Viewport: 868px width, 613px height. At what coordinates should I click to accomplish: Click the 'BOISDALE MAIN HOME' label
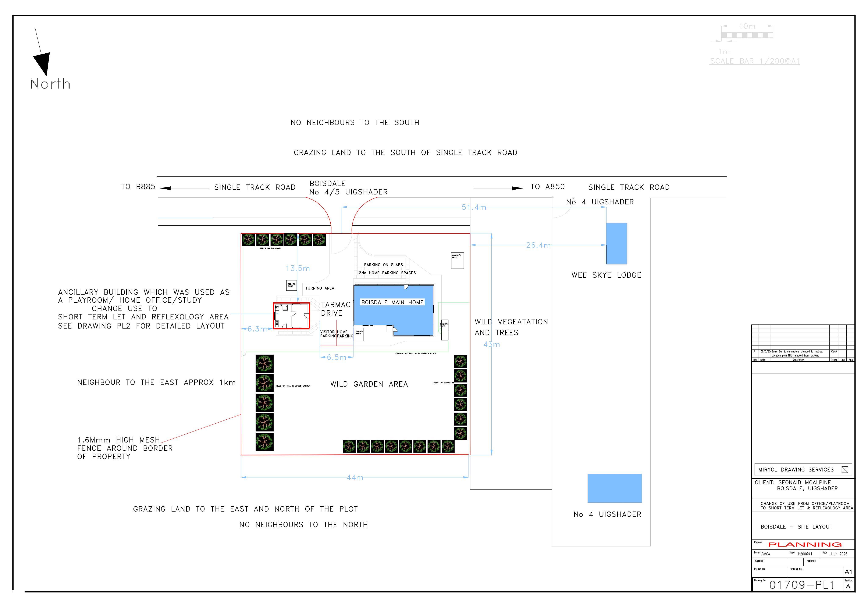click(392, 302)
